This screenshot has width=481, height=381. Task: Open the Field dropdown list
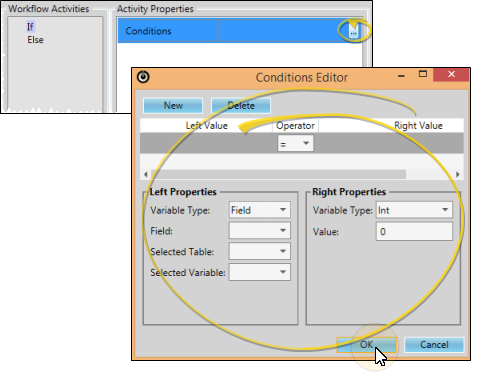(260, 230)
